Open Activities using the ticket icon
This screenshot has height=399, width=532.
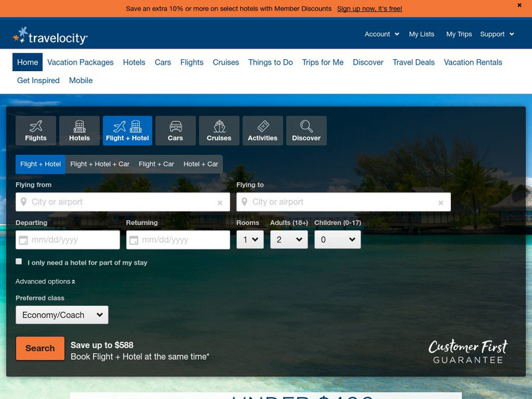point(262,126)
